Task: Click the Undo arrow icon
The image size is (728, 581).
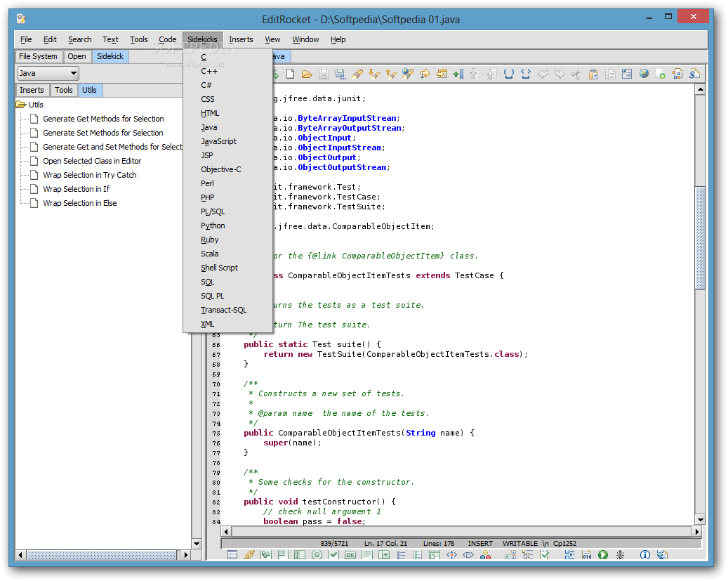Action: point(542,74)
